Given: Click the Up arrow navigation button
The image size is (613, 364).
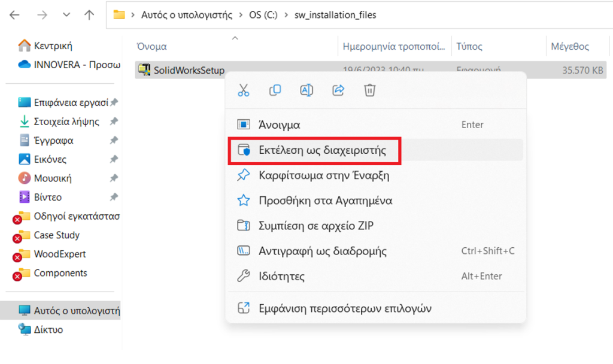Looking at the screenshot, I should tap(89, 16).
